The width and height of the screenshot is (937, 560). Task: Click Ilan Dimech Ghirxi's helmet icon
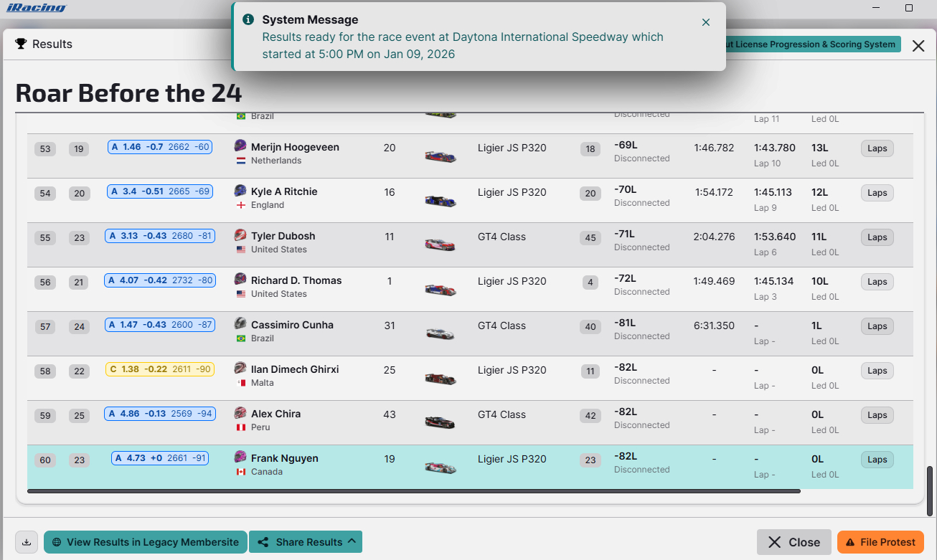(240, 369)
